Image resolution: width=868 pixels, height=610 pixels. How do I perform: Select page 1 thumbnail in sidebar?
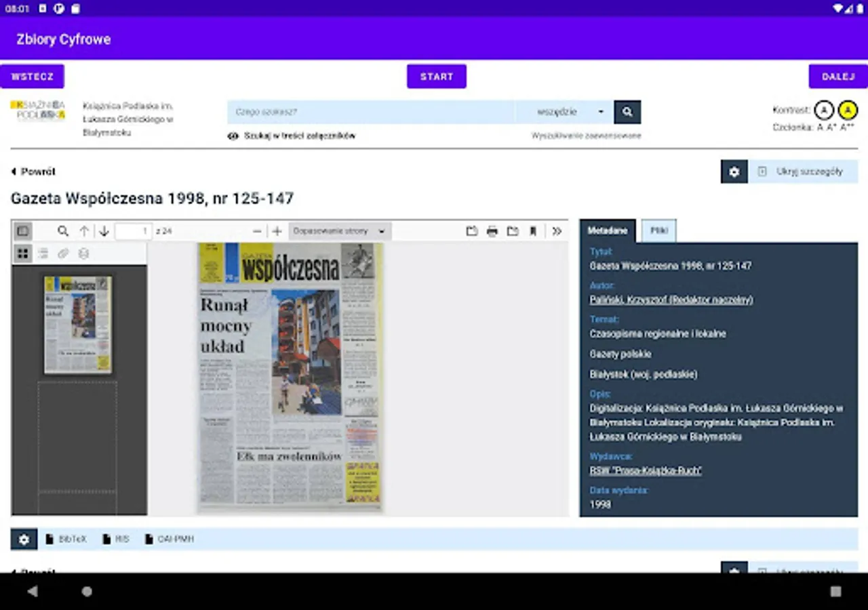78,324
